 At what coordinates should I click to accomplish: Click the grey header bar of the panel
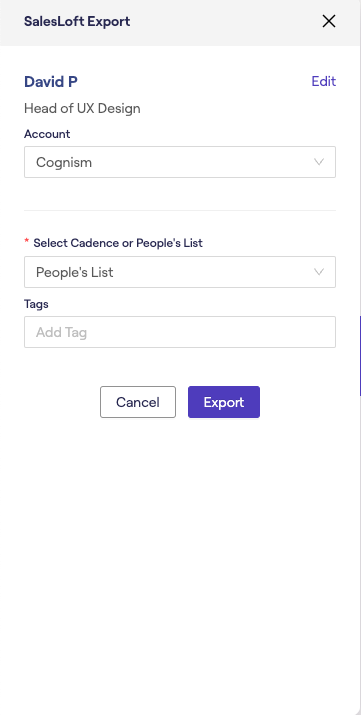pos(180,23)
